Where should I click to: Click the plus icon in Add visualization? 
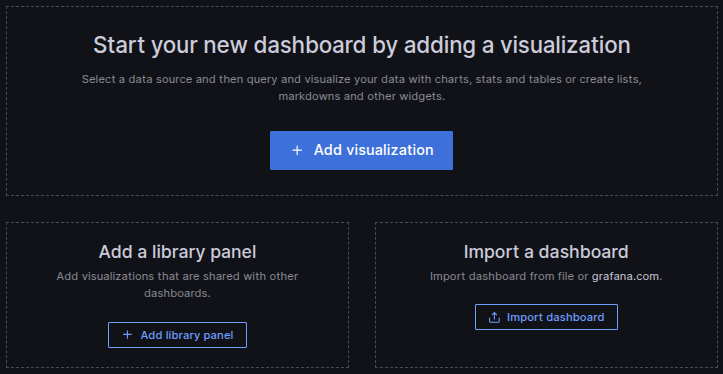click(x=297, y=150)
